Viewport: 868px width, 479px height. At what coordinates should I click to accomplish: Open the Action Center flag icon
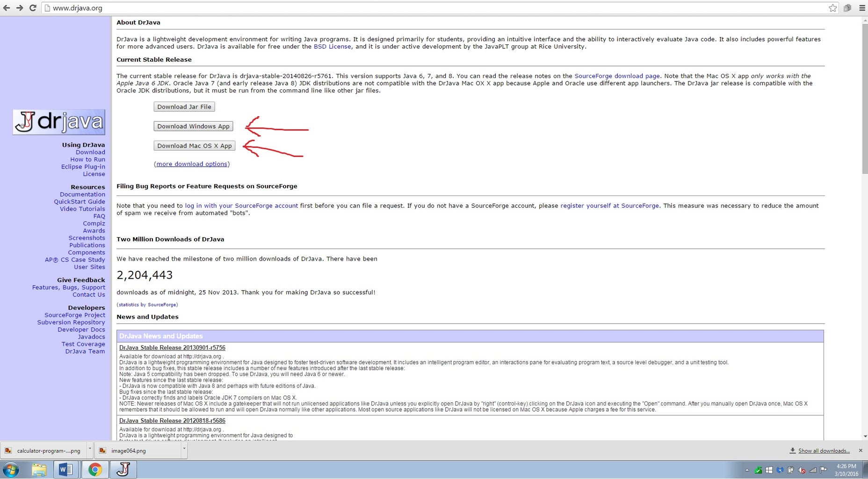824,470
